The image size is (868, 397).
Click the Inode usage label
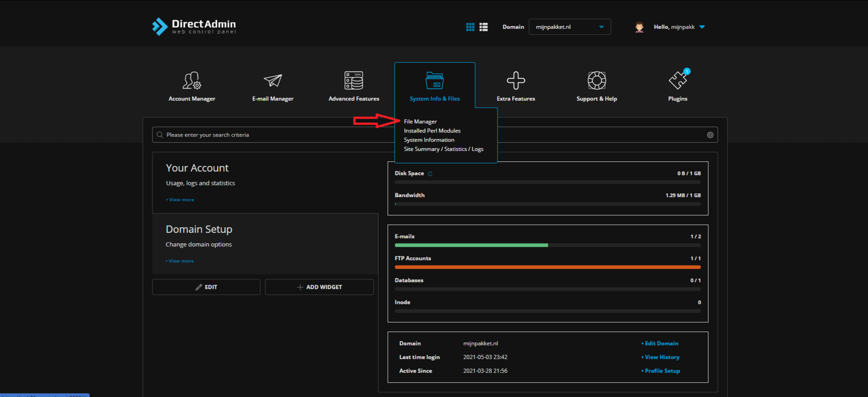click(403, 303)
